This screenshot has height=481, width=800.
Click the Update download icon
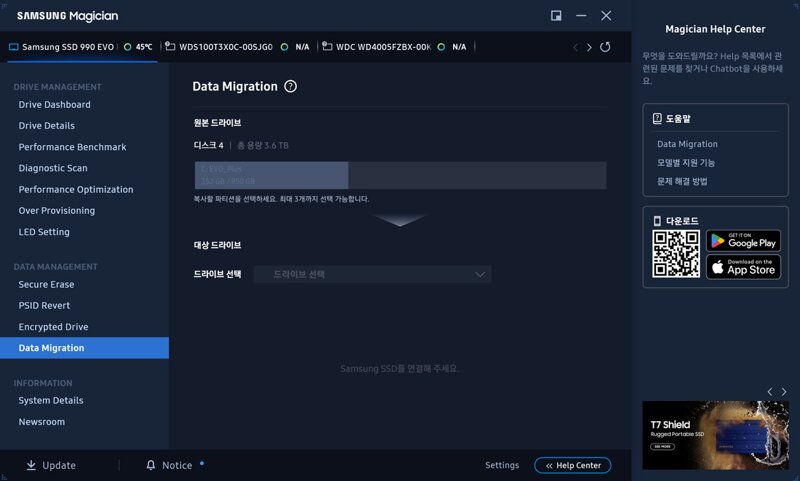(31, 465)
